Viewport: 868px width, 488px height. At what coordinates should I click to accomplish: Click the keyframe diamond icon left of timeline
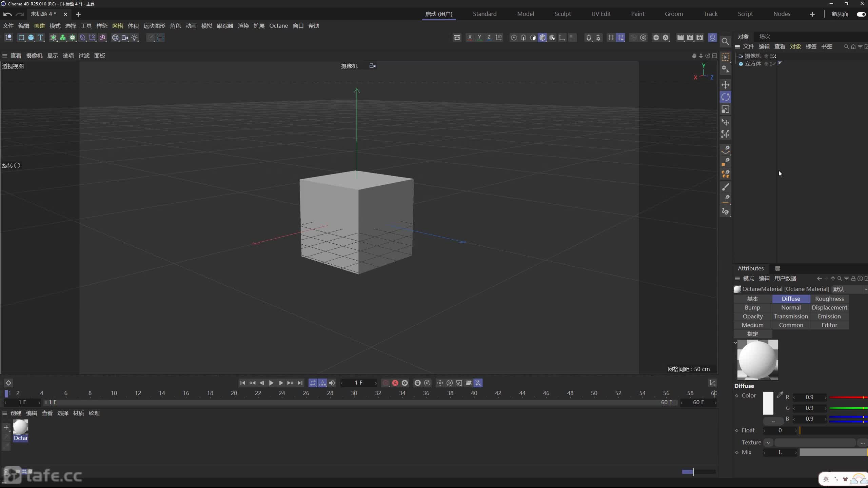pos(8,383)
